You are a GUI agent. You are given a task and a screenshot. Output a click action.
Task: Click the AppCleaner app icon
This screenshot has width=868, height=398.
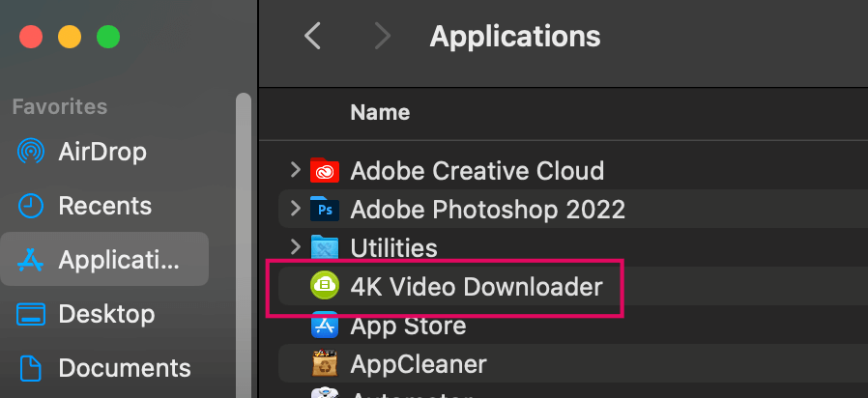pos(325,363)
